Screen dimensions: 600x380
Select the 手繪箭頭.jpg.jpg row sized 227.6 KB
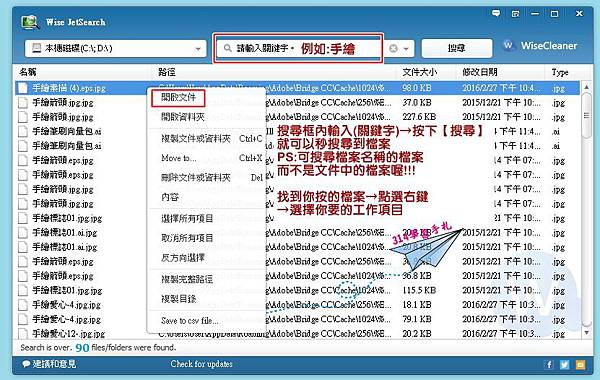pos(297,117)
